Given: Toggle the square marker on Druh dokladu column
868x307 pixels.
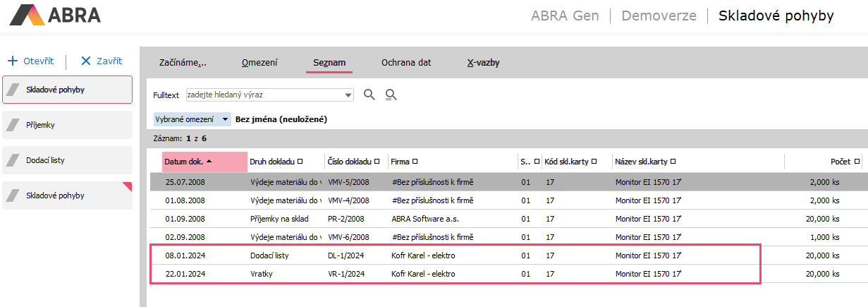Looking at the screenshot, I should pos(300,162).
